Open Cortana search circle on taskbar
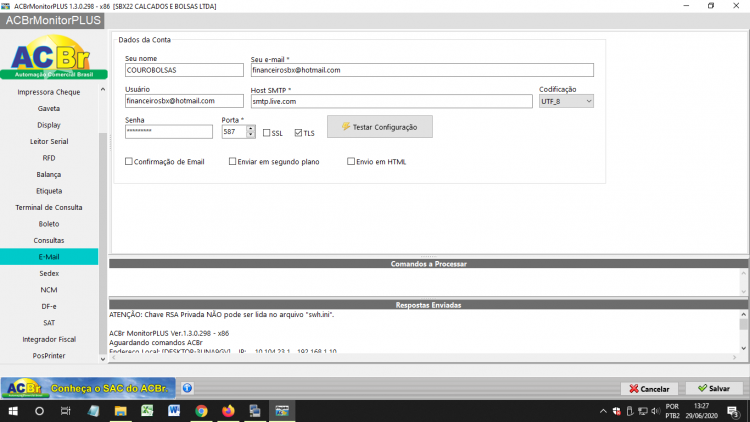The image size is (750, 422). pyautogui.click(x=39, y=411)
